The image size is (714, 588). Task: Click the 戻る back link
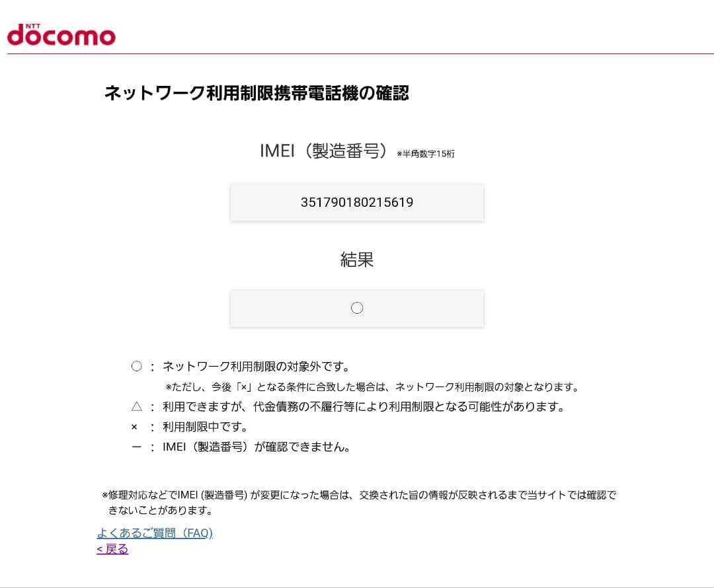[112, 549]
